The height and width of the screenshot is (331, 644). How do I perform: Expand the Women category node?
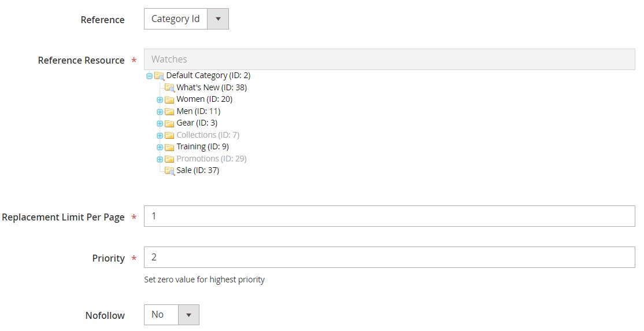point(160,100)
